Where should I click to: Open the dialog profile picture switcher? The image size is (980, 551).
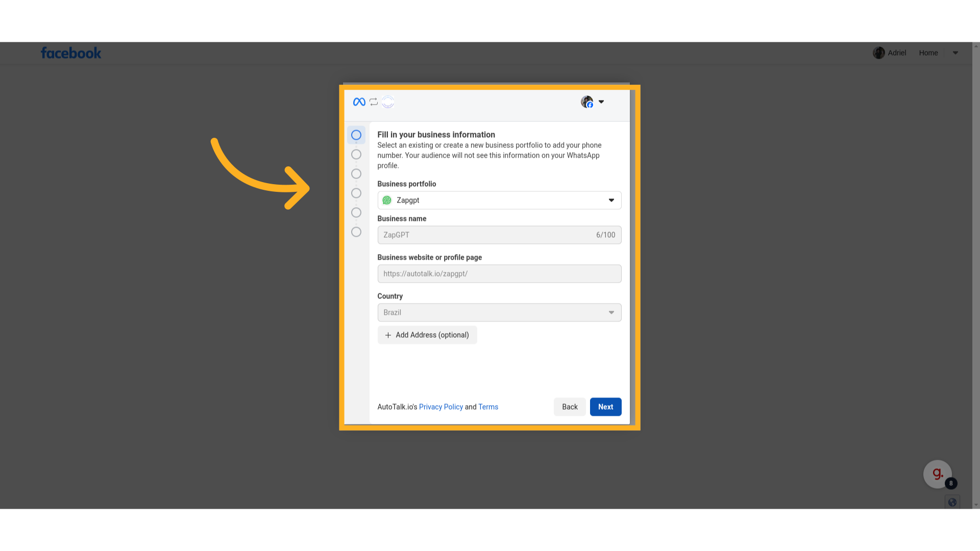(592, 102)
